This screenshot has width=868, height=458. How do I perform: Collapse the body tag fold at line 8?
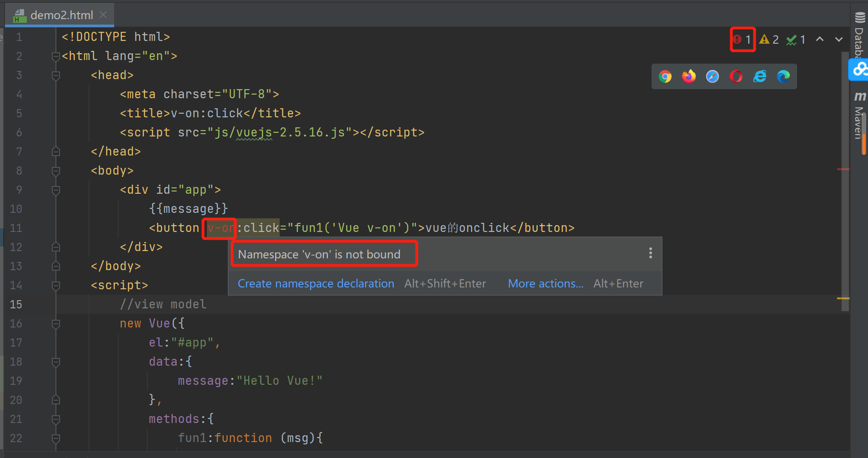[56, 171]
